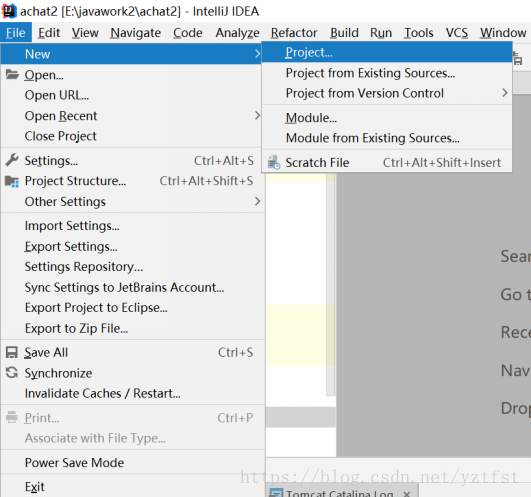Image resolution: width=531 pixels, height=497 pixels.
Task: Choose Open URL...
Action: (x=132, y=95)
